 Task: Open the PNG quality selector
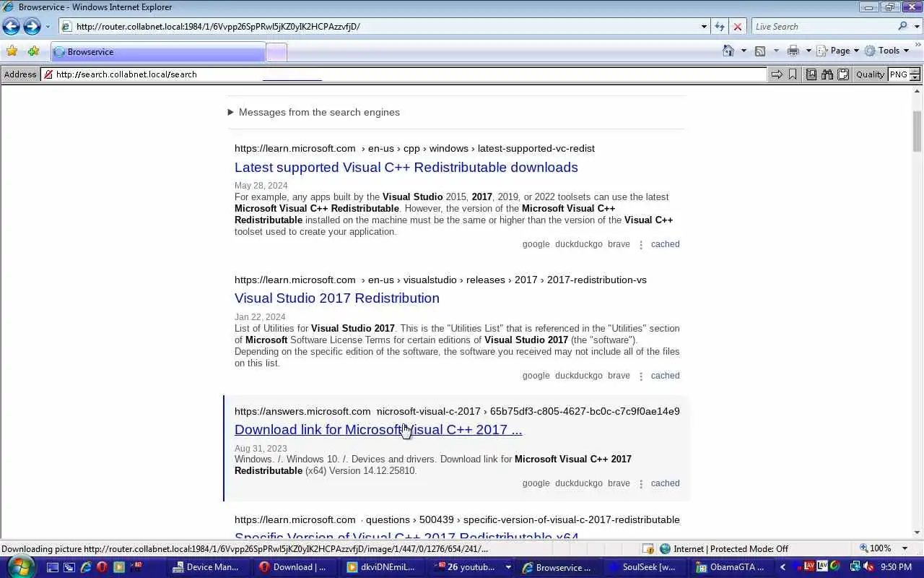click(904, 74)
